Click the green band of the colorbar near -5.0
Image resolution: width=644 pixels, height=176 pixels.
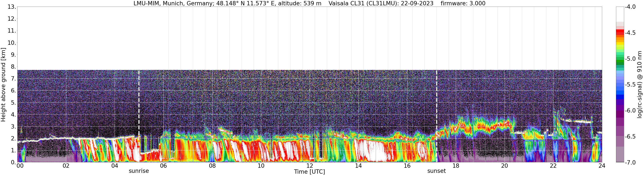620,60
